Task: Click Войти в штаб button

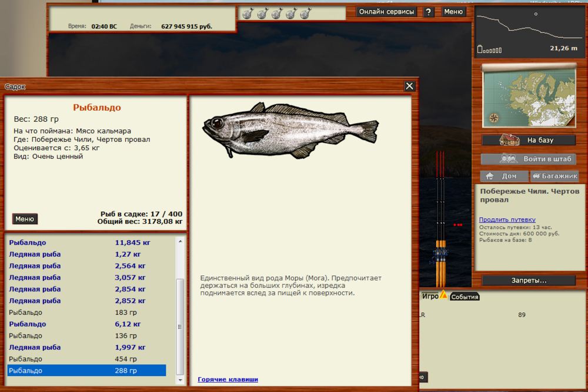Action: tap(528, 159)
